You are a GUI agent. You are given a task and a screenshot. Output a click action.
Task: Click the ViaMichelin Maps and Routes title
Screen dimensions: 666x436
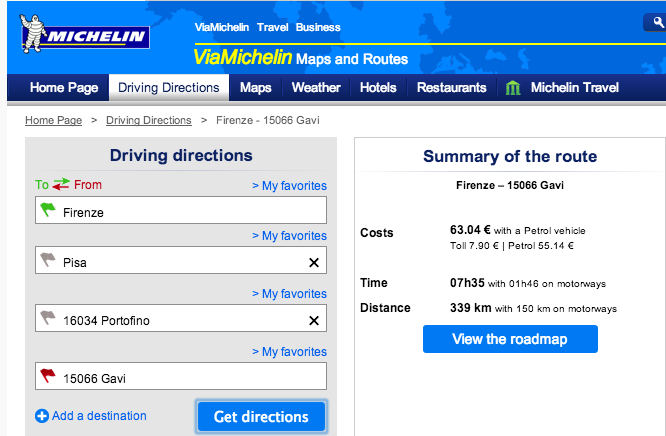click(x=301, y=57)
